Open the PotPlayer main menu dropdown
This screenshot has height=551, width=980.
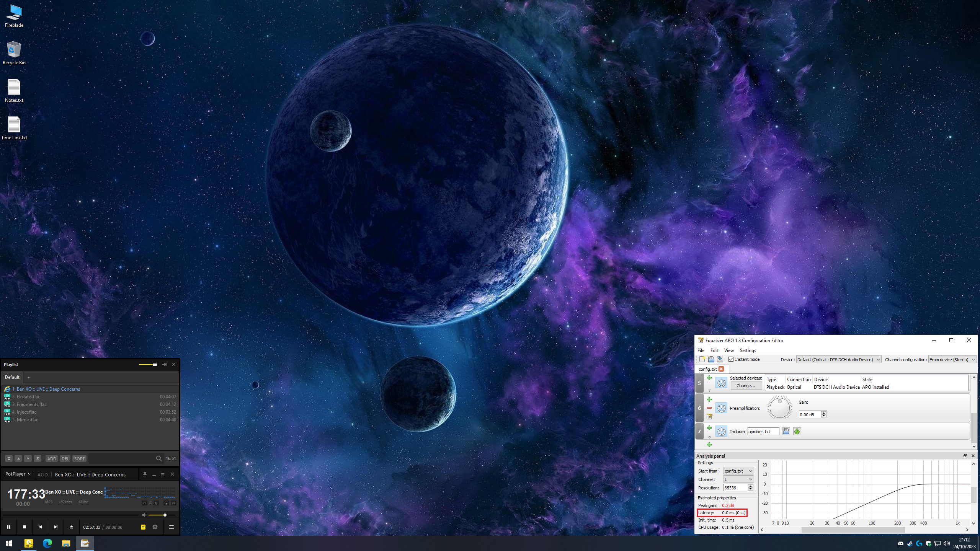point(18,474)
